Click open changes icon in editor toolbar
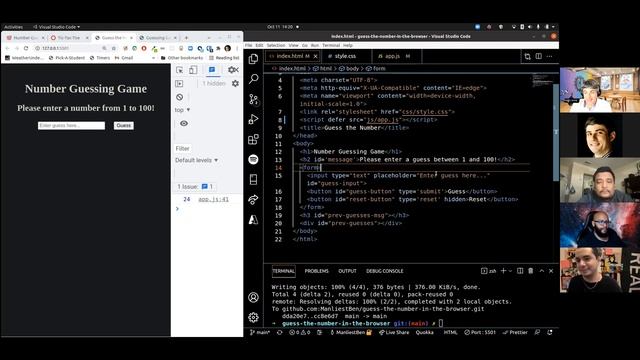This screenshot has height=360, width=640. [x=527, y=56]
